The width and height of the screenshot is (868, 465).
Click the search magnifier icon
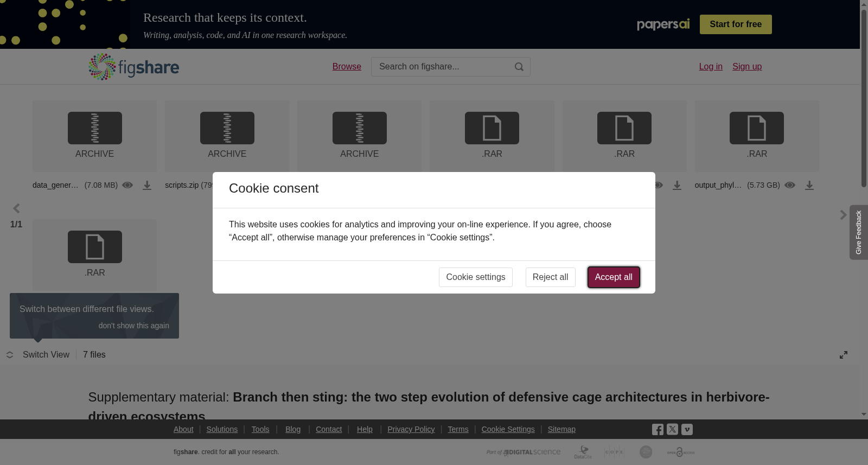pyautogui.click(x=519, y=67)
